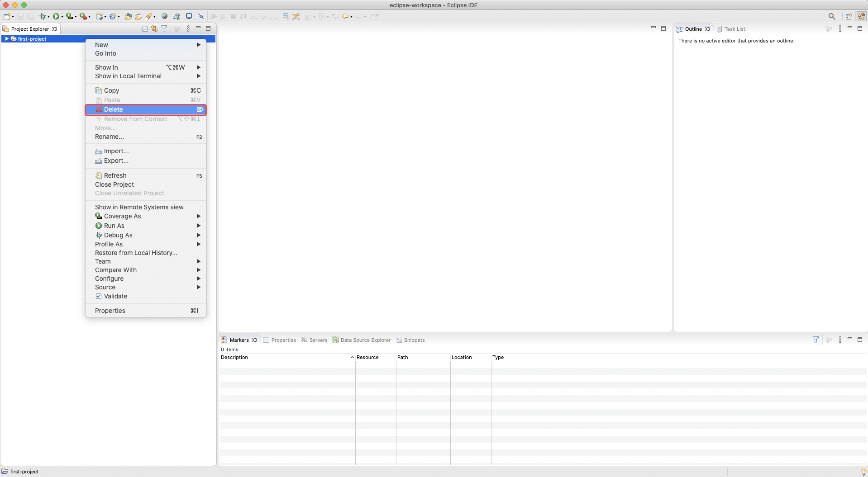Click the flashlight Search toolbar icon
Viewport: 868px width, 477px height.
(x=148, y=16)
